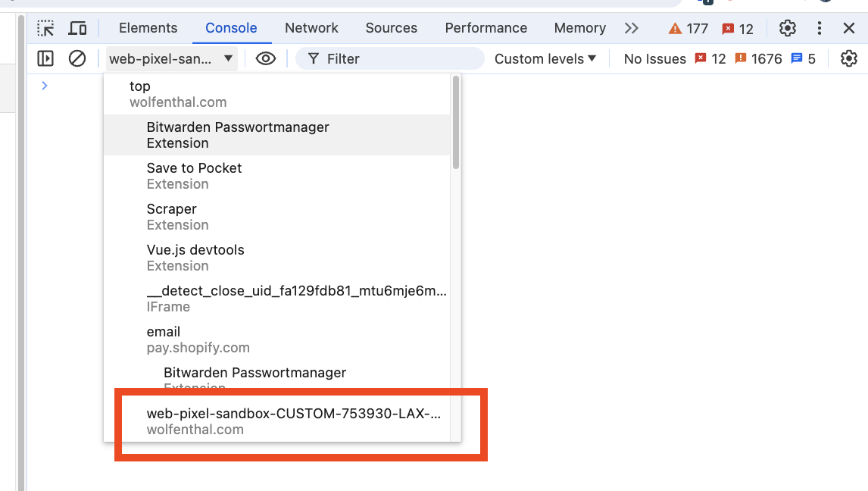Open the Performance tab
Screen dimensions: 868x491
[x=486, y=28]
